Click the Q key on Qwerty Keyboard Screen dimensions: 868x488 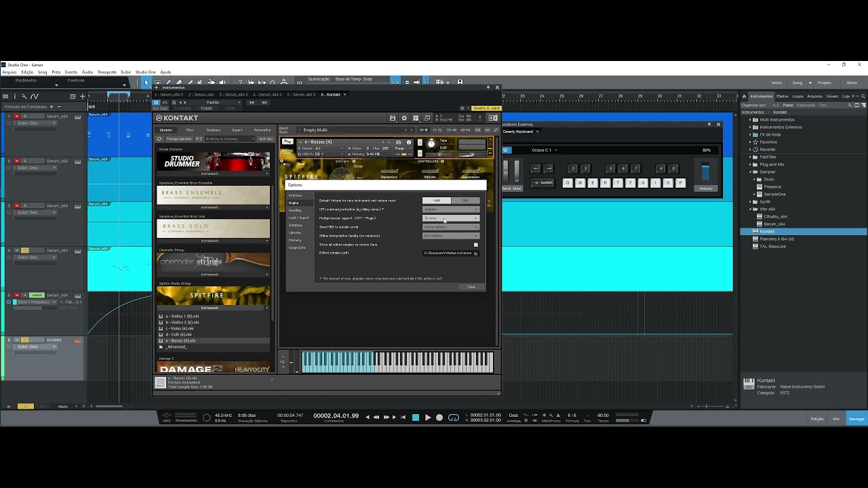click(568, 182)
